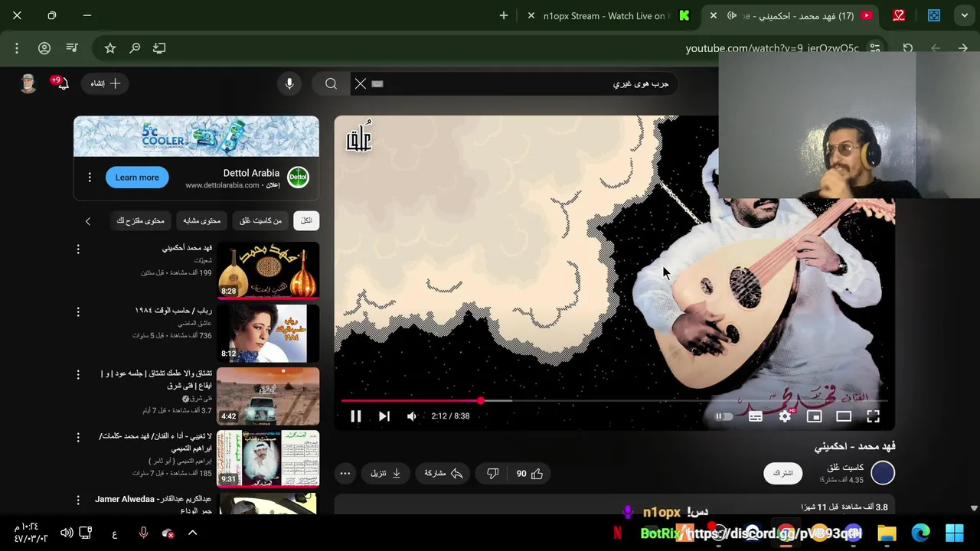Subscribe with the اشتراك button
Screen dimensions: 980x551
coord(782,474)
